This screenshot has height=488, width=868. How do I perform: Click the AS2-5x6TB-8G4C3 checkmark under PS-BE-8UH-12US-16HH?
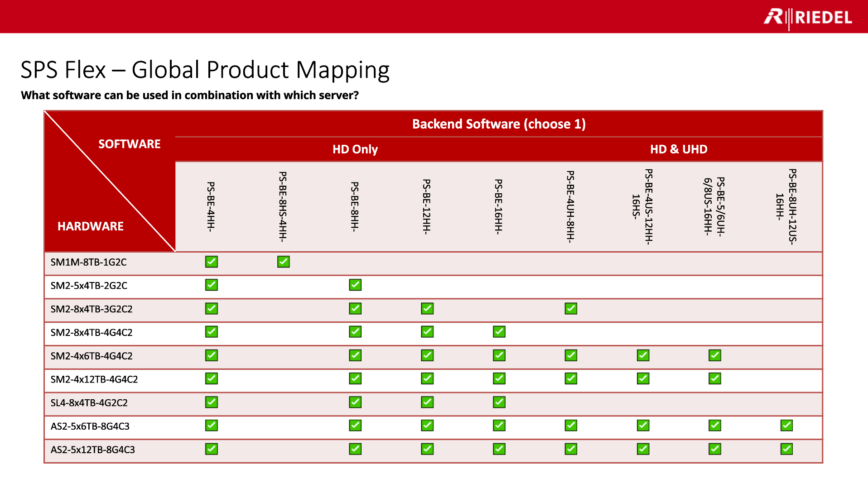click(786, 425)
